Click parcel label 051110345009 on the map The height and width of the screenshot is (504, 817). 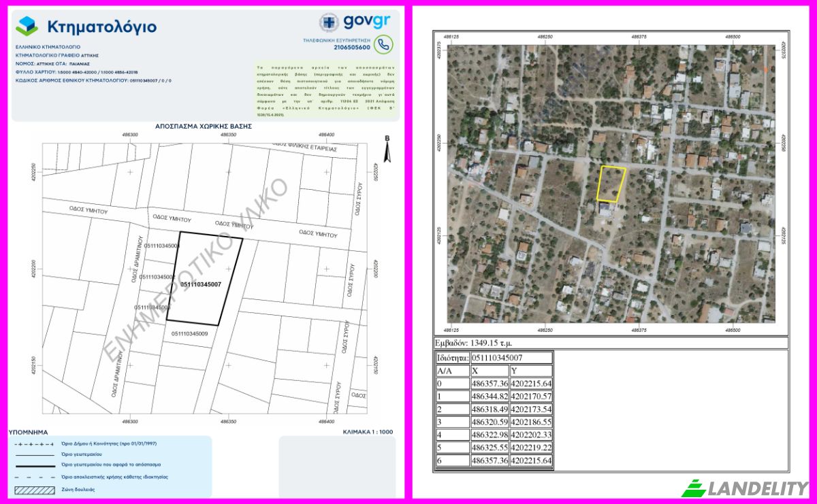pos(190,333)
